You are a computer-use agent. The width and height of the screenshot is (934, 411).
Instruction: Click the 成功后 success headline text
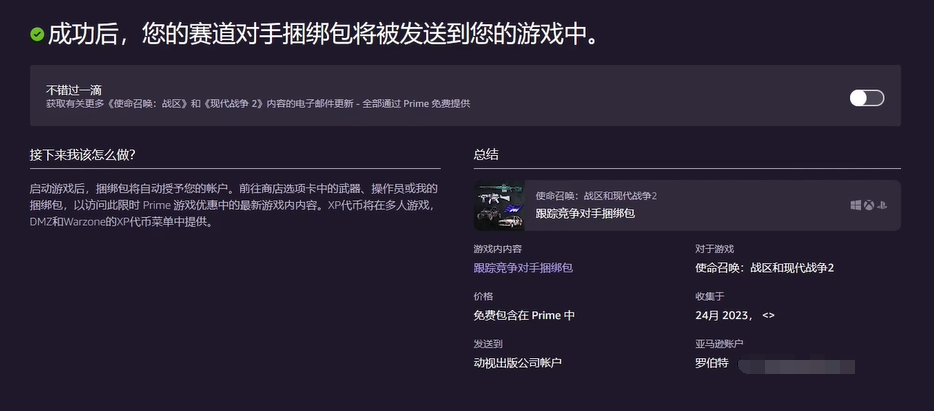click(323, 35)
